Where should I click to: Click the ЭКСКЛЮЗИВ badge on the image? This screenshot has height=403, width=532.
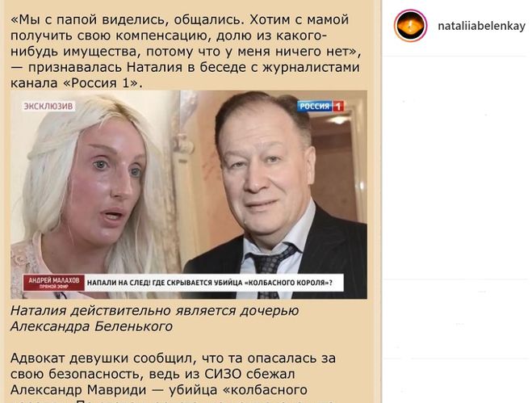click(x=48, y=107)
